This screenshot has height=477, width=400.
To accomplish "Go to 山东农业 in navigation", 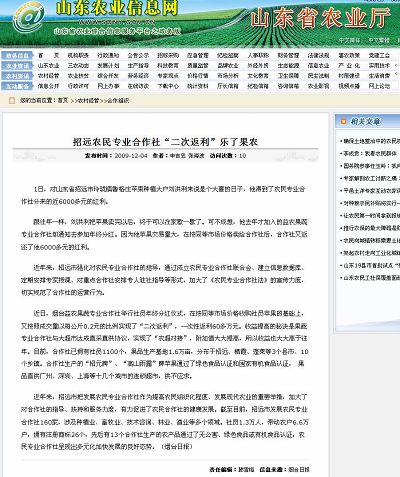I will tap(48, 66).
